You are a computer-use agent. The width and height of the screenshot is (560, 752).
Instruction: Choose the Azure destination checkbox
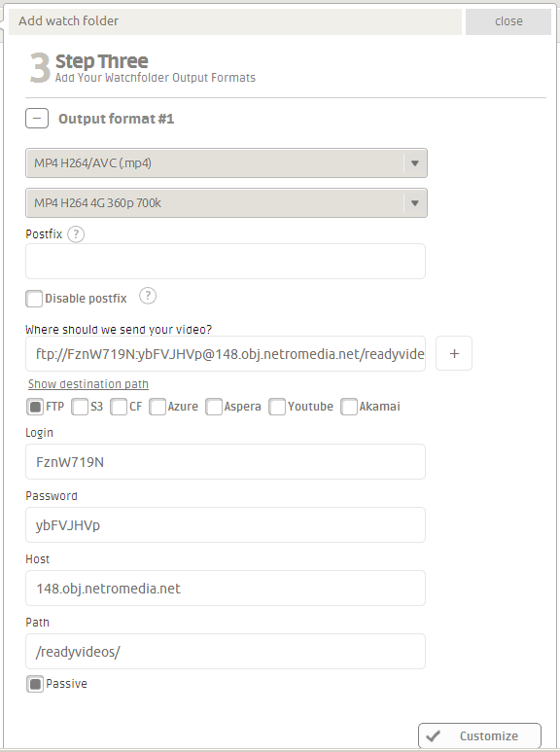157,407
